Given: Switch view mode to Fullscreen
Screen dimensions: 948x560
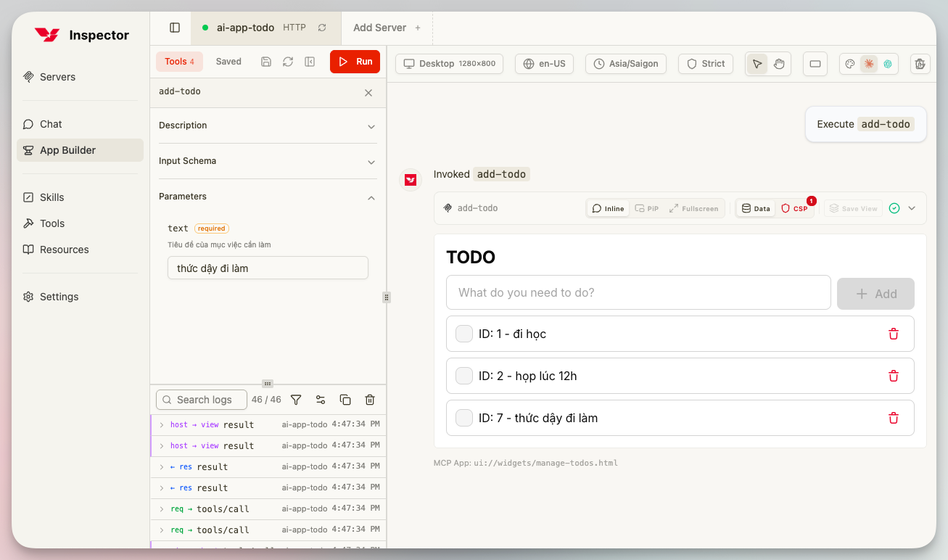Looking at the screenshot, I should 694,208.
